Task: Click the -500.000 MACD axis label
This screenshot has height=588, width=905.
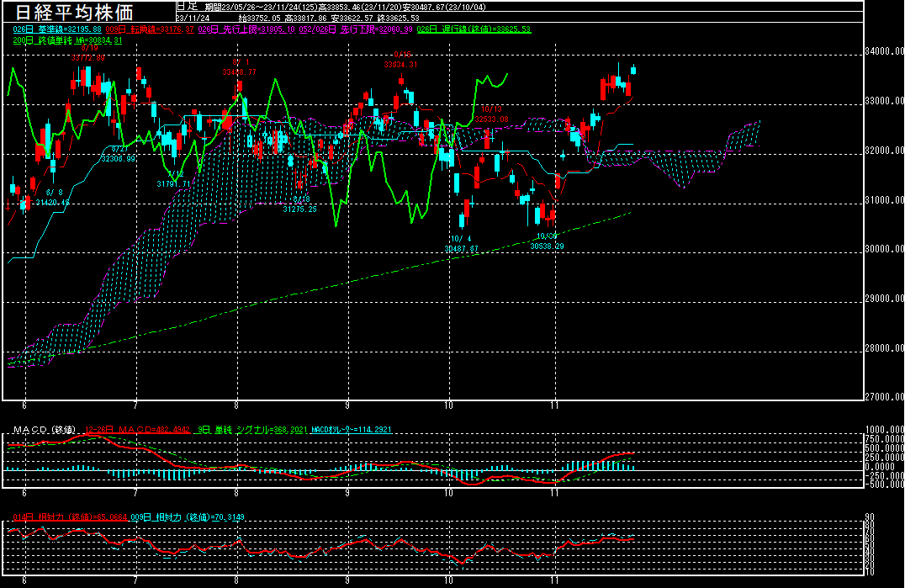Action: 884,485
